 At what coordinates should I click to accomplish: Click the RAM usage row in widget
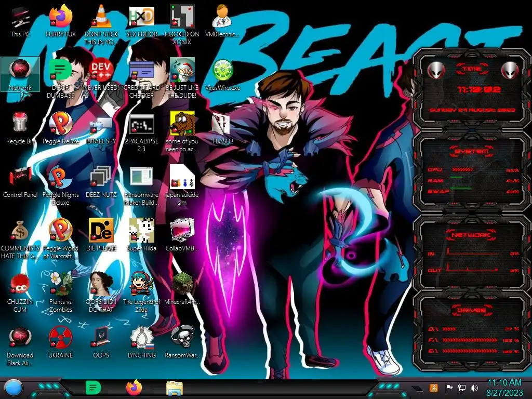pos(473,180)
